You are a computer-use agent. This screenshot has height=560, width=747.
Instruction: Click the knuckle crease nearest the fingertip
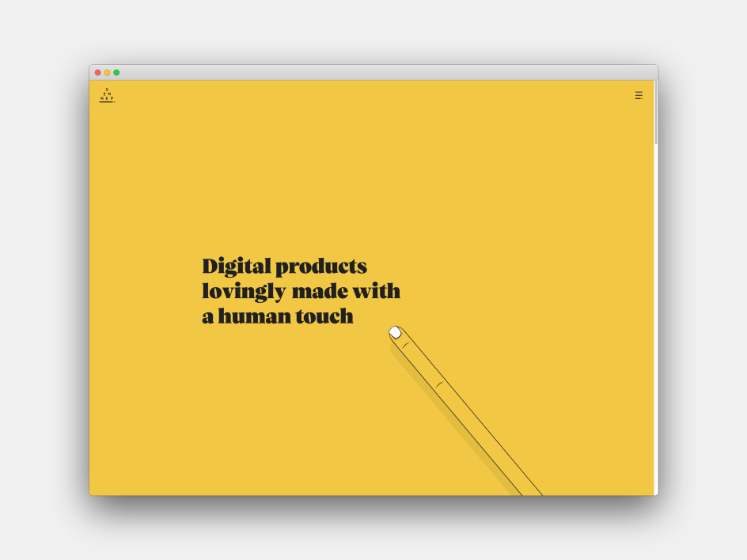[x=406, y=345]
